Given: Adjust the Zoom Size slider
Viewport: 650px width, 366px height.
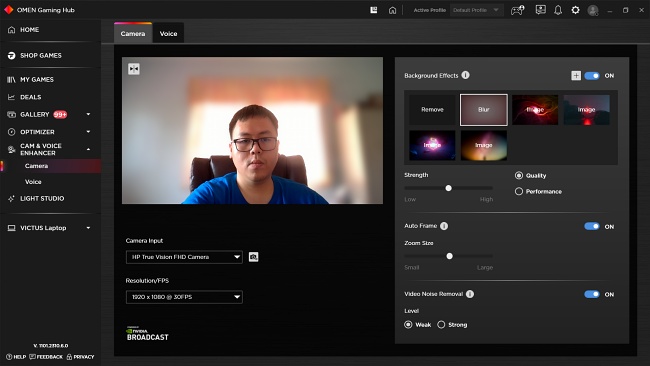Looking at the screenshot, I should pos(449,256).
